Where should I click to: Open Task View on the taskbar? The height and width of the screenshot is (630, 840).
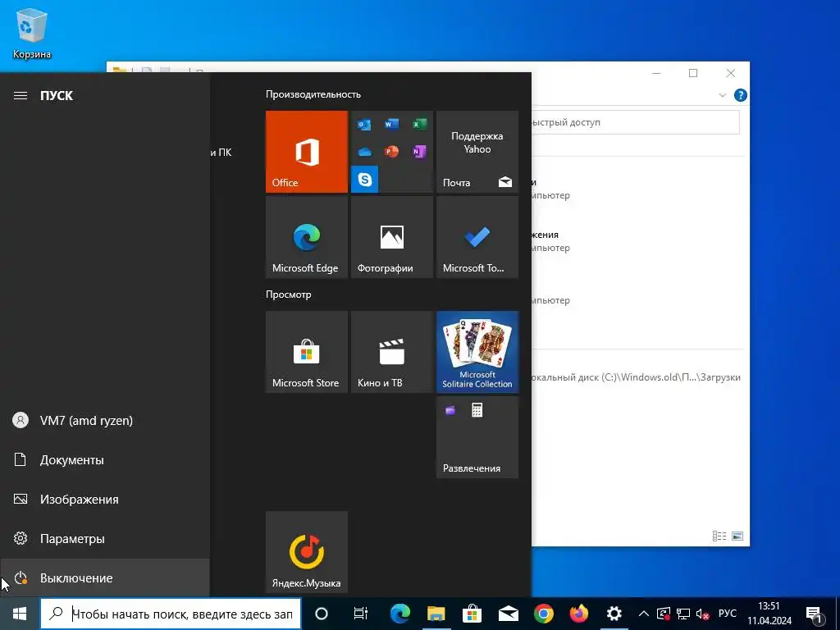tap(361, 614)
